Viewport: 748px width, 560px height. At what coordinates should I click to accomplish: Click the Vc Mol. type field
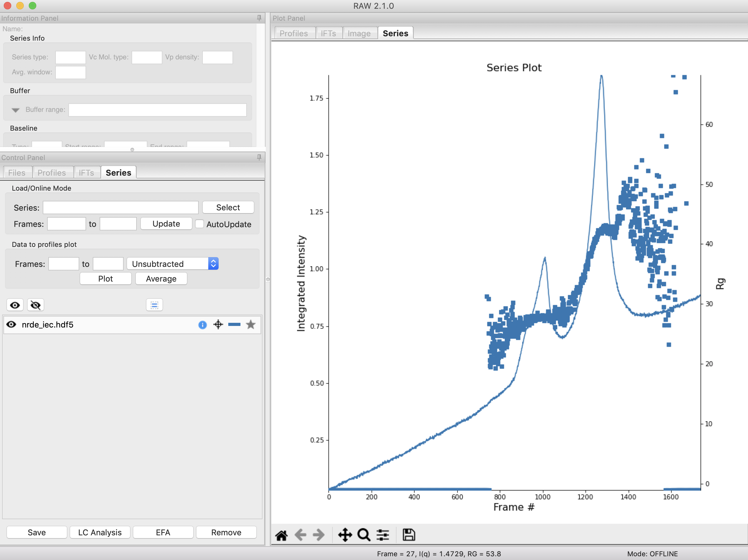point(147,57)
